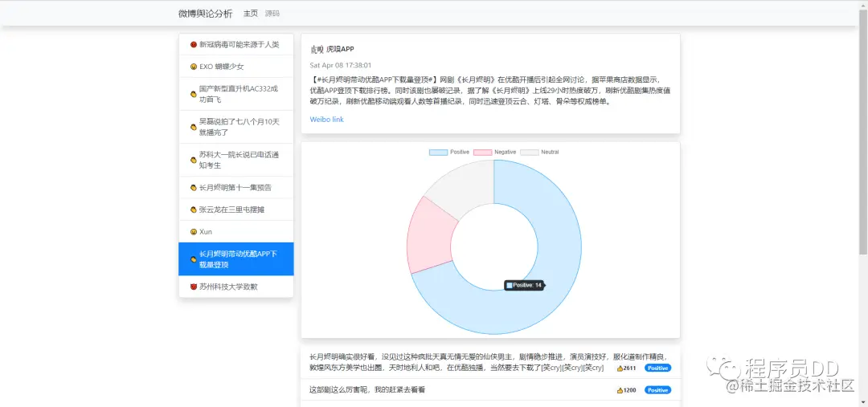Click the post body starting 【#长月烬明带动优酷APP下载量登顶#】
Screen dimensions: 868x407
point(490,91)
